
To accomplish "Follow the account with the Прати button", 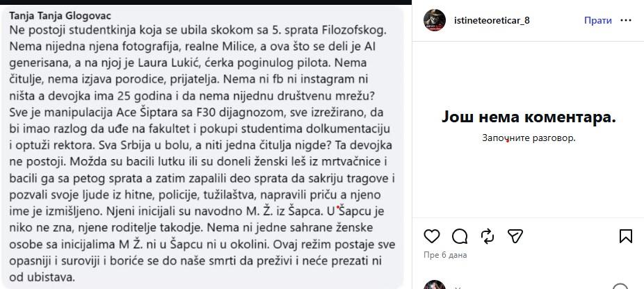I will point(597,21).
